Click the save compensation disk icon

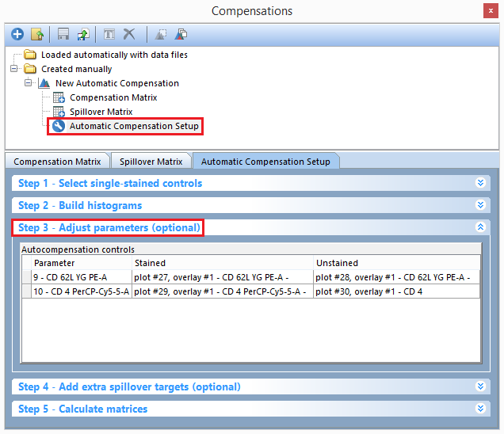pyautogui.click(x=63, y=34)
